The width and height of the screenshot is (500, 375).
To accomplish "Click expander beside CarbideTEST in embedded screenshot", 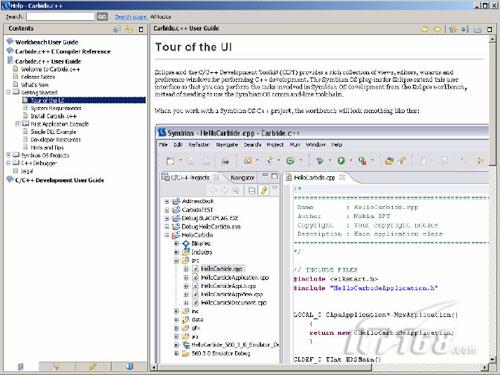I will tap(167, 210).
